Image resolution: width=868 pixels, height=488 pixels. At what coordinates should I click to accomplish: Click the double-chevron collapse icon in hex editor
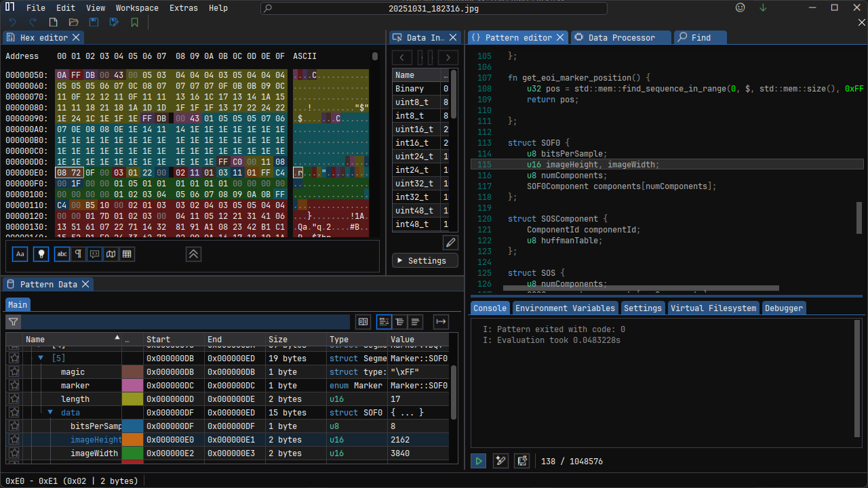pos(194,253)
